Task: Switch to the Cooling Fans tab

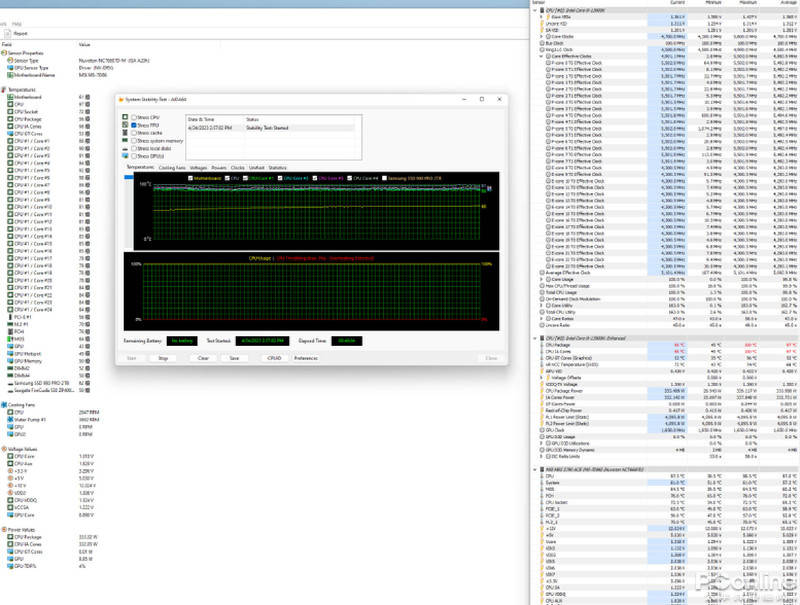Action: pos(172,167)
